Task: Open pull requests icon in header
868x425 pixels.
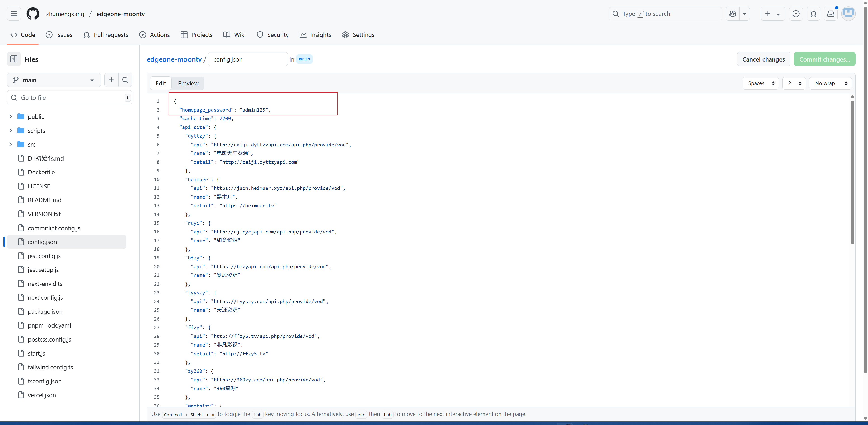Action: pyautogui.click(x=813, y=14)
